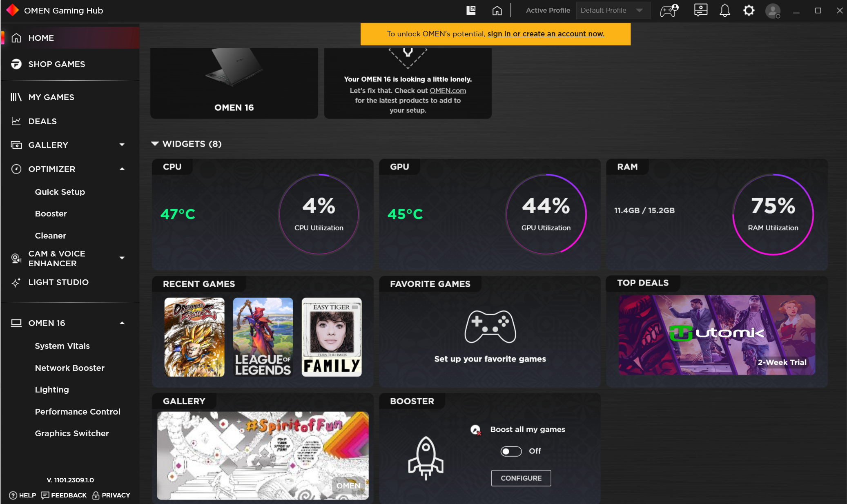
Task: Click the favorite games controller icon
Action: pyautogui.click(x=490, y=327)
